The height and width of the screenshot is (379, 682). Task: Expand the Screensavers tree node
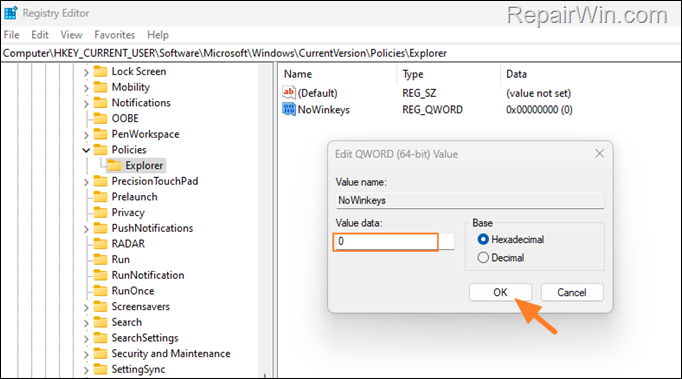pos(86,307)
